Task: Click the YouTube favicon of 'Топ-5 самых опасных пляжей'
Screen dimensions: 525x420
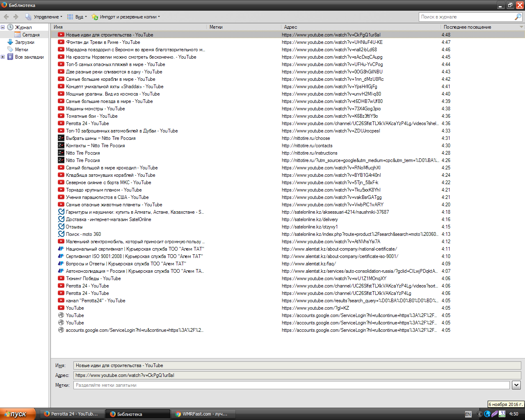Action: click(61, 64)
